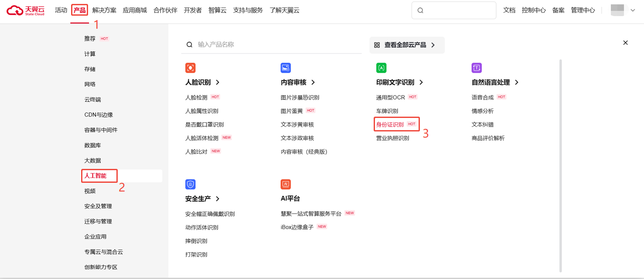Expand the 自然语言处理 category chevron

517,82
